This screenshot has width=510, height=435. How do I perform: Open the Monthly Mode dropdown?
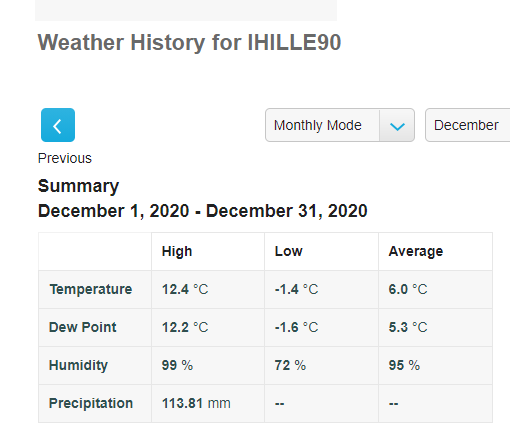(x=340, y=125)
